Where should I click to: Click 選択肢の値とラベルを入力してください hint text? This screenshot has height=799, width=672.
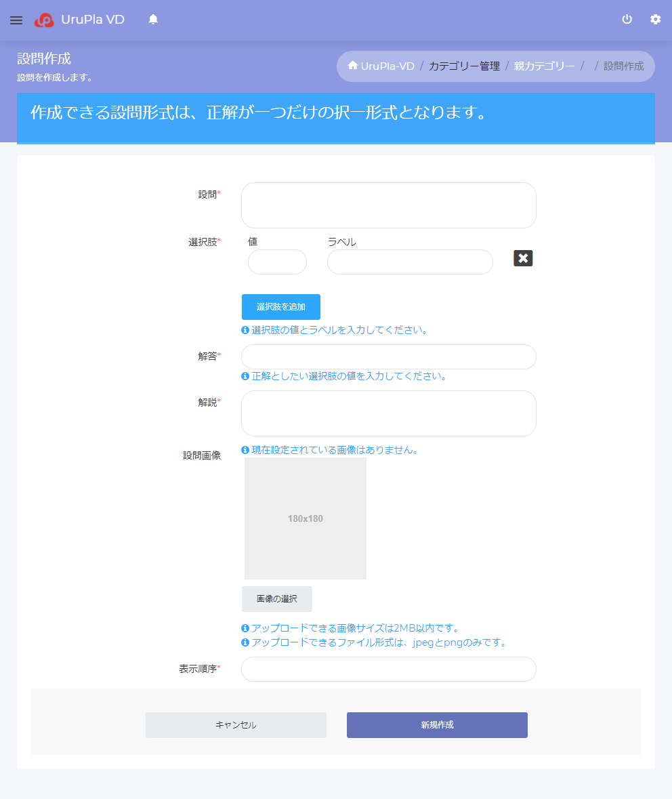(x=339, y=330)
